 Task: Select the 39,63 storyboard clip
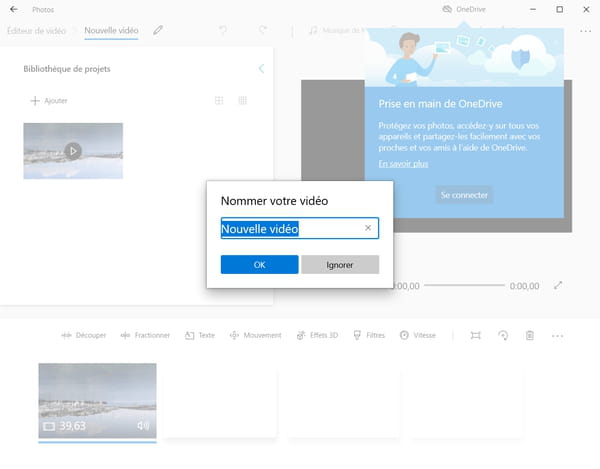coord(97,401)
